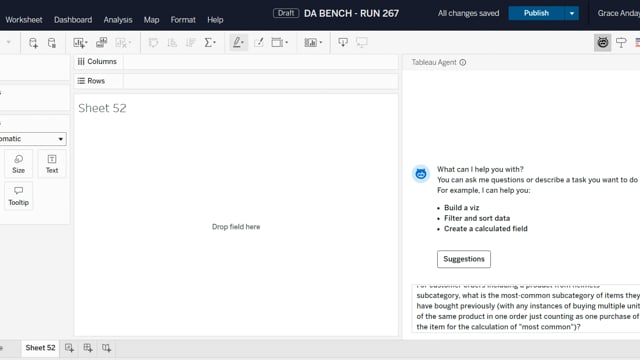Open the Publish options dropdown arrow
This screenshot has width=640, height=360.
point(571,13)
